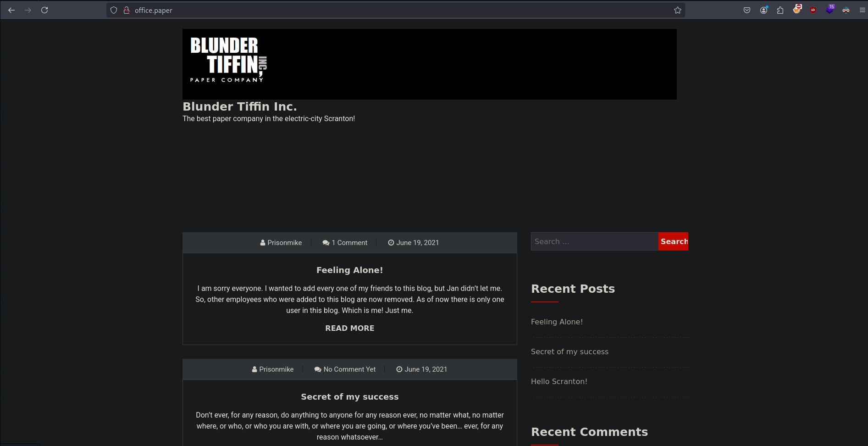868x446 pixels.
Task: Open the uBlock Origin extension icon
Action: pyautogui.click(x=813, y=10)
